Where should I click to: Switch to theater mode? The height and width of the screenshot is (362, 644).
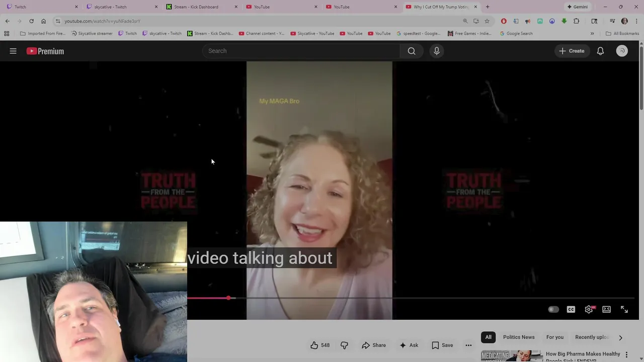[606, 309]
